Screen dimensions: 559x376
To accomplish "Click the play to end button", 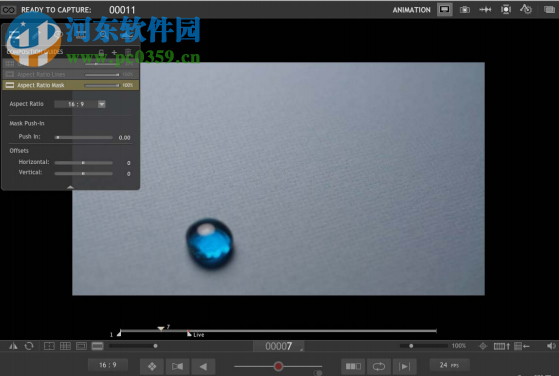I will click(404, 366).
